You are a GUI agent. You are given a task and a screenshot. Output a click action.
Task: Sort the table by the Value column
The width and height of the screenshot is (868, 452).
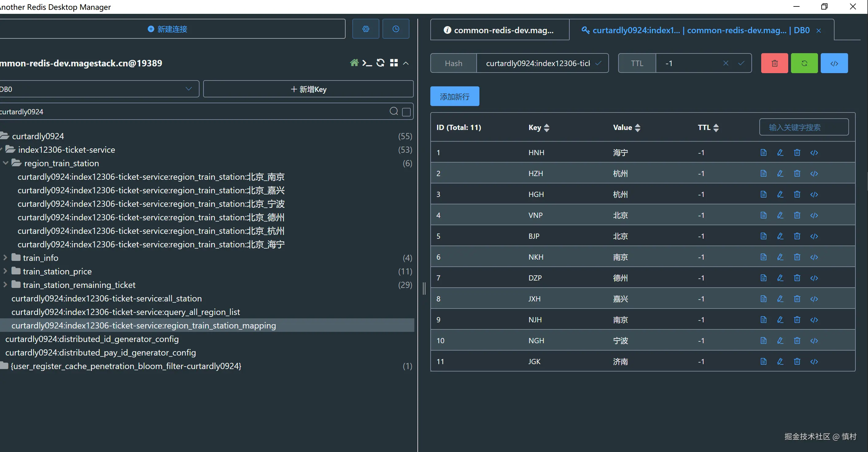pos(637,128)
